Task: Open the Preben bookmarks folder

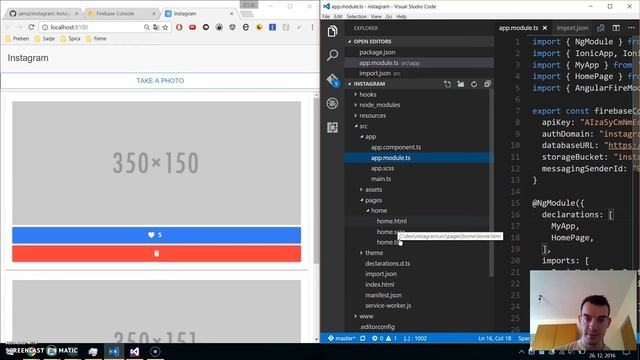Action: [x=17, y=38]
